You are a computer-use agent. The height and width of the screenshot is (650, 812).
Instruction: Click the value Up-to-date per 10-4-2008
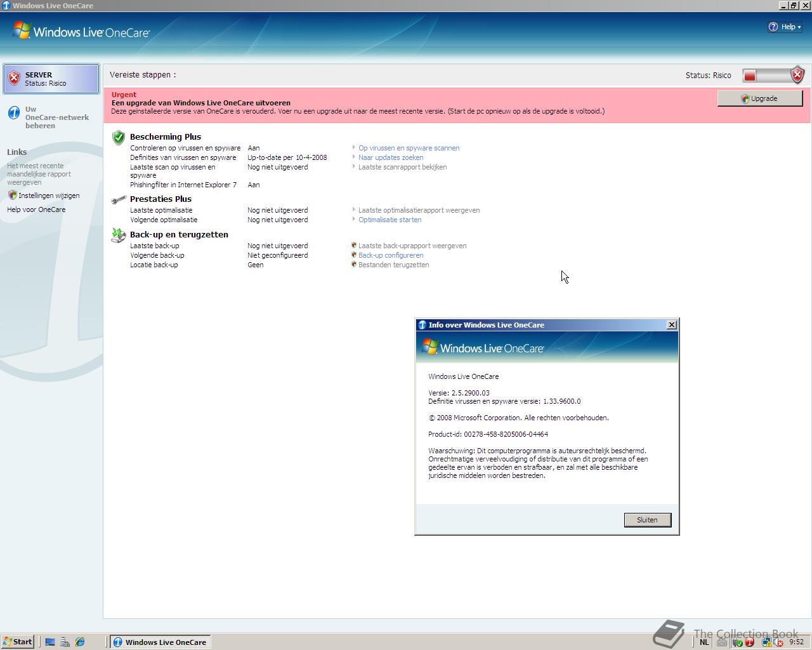tap(287, 157)
